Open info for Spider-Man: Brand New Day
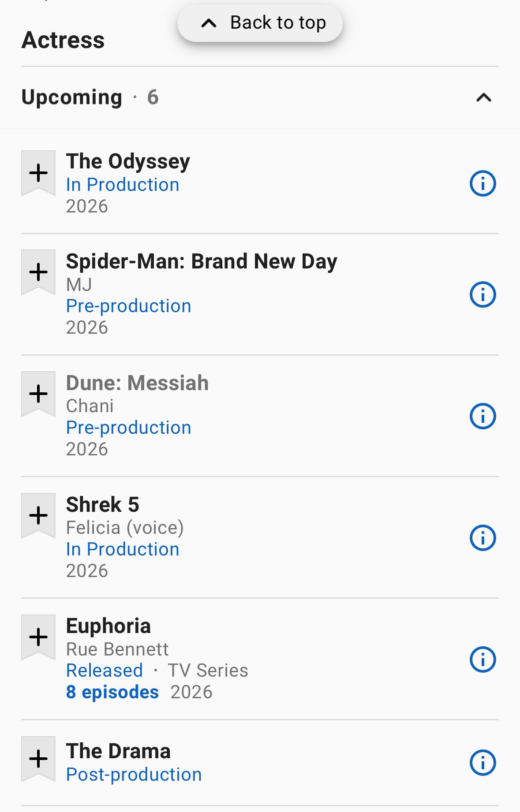 [x=483, y=294]
